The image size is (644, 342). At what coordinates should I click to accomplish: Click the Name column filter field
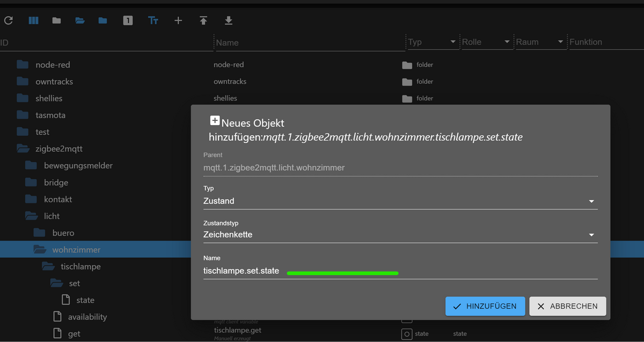310,42
